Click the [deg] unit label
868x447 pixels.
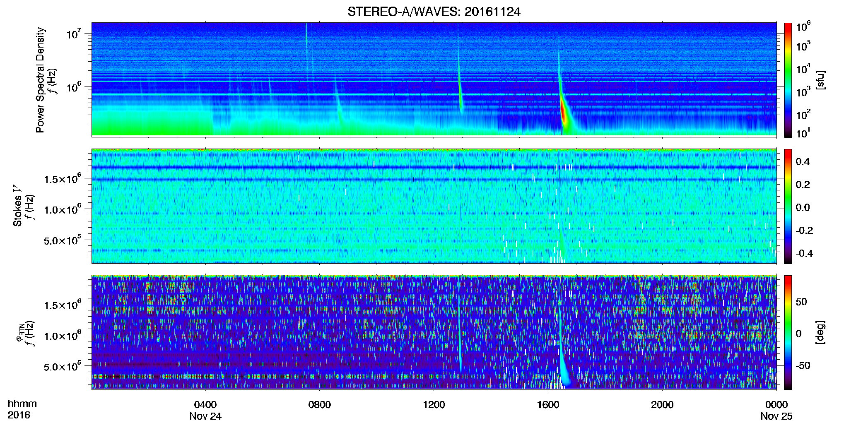click(x=820, y=332)
